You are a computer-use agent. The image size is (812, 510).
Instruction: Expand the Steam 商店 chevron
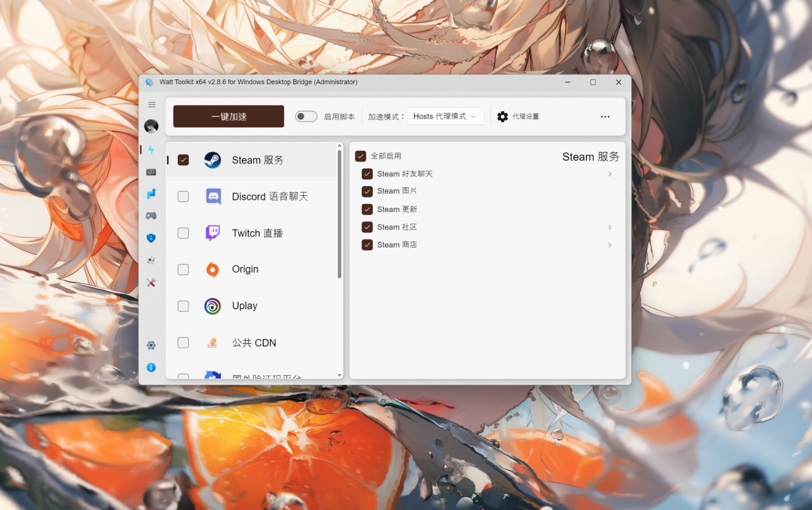tap(610, 245)
